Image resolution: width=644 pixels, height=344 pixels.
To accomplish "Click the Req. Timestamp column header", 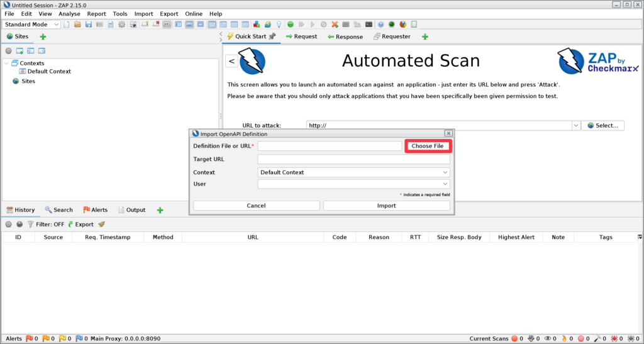I will (x=108, y=237).
